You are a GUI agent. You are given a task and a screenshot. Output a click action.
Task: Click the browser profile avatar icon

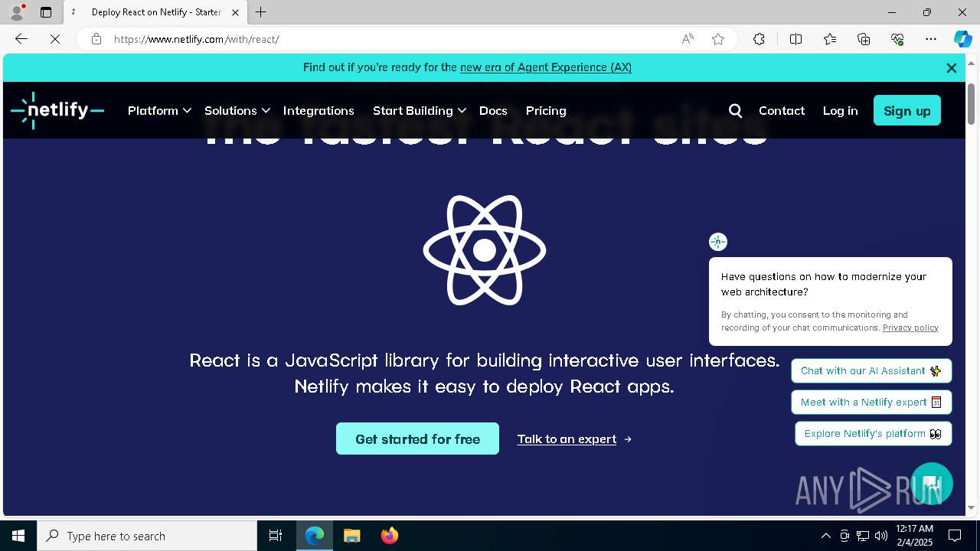[16, 12]
